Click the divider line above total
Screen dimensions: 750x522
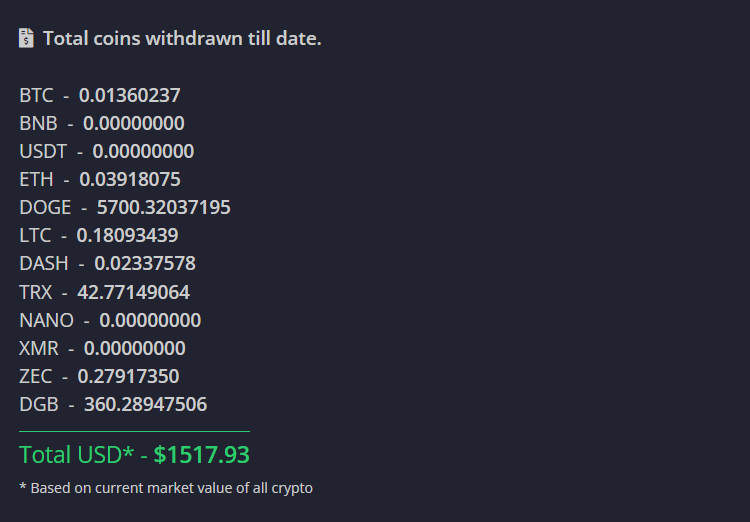click(134, 431)
